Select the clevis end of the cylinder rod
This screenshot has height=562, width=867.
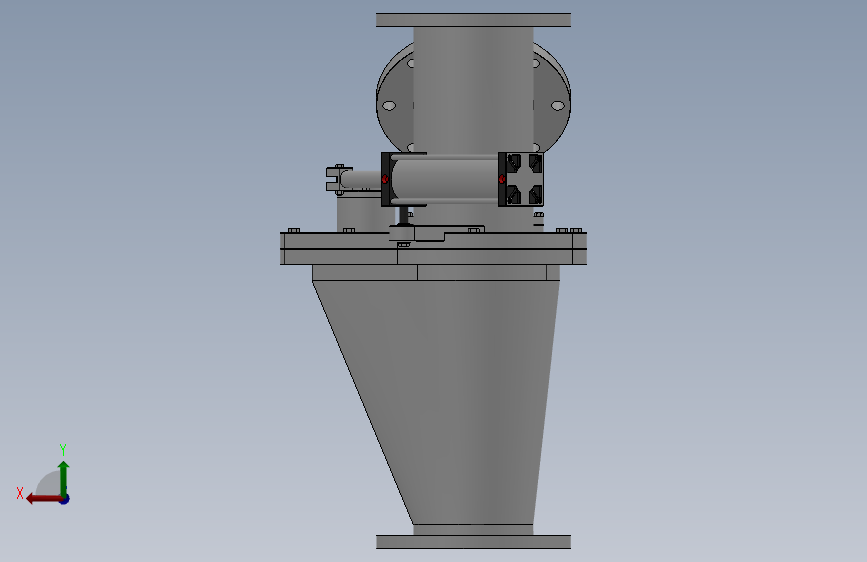pos(337,179)
